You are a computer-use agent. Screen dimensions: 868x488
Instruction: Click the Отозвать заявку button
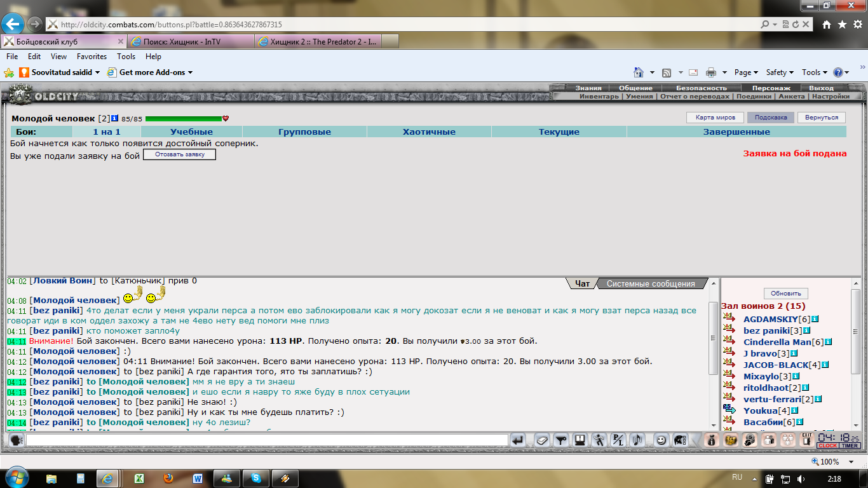point(179,154)
